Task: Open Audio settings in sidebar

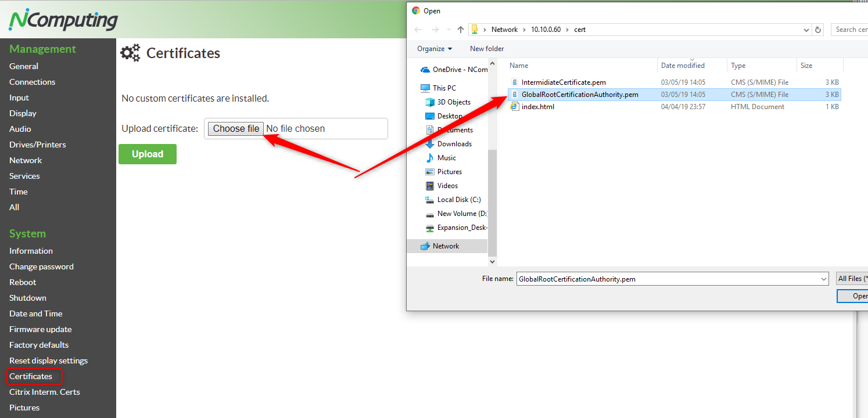Action: pyautogui.click(x=20, y=129)
